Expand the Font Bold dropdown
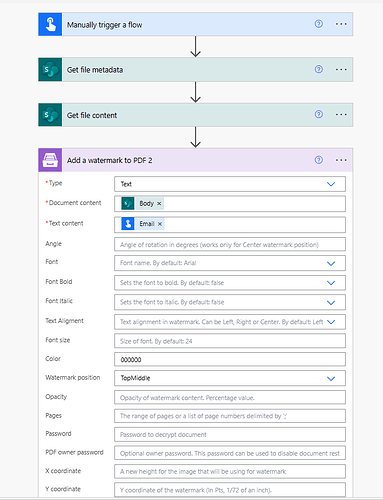The image size is (383, 500). pos(331,283)
